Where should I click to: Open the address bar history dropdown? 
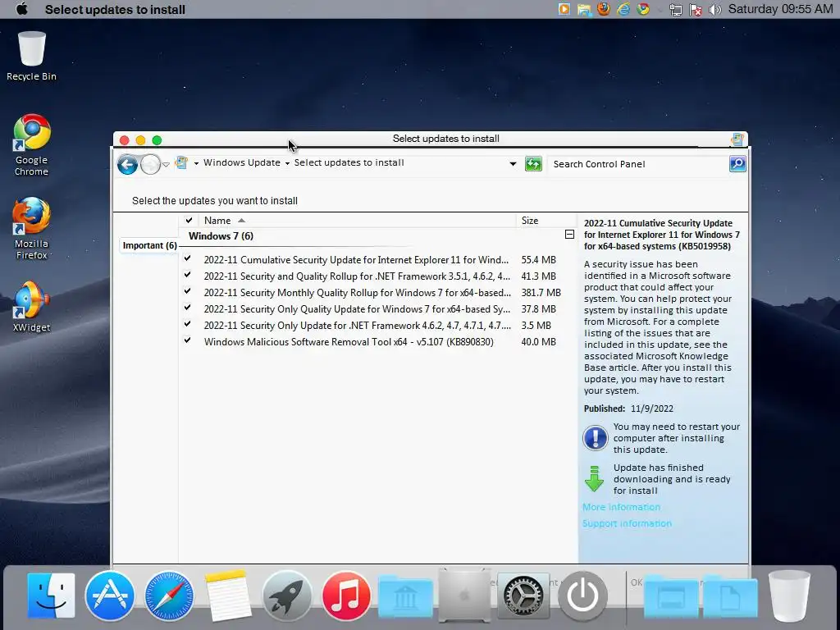click(x=513, y=164)
